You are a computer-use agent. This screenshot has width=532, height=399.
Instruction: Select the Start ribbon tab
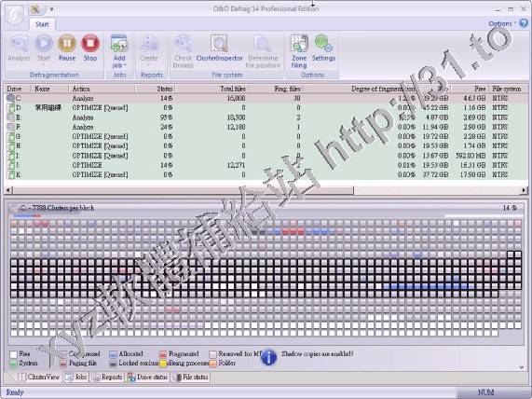tap(42, 24)
